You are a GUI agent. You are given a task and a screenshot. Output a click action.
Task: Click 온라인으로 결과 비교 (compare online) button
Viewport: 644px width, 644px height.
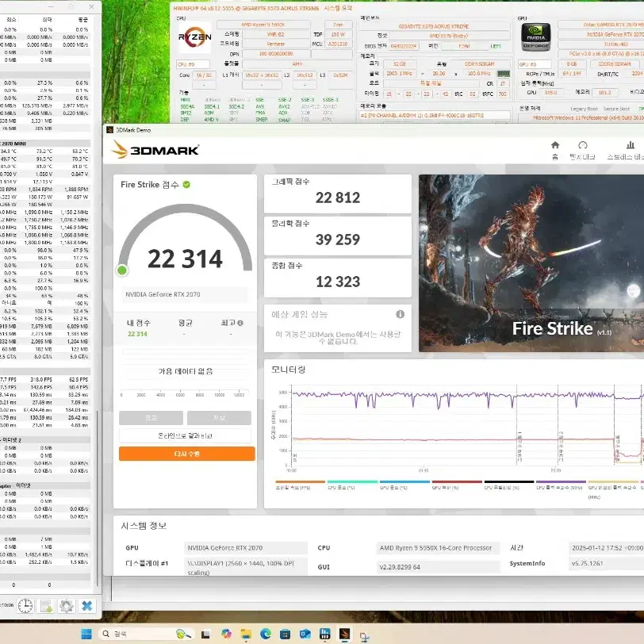click(186, 435)
